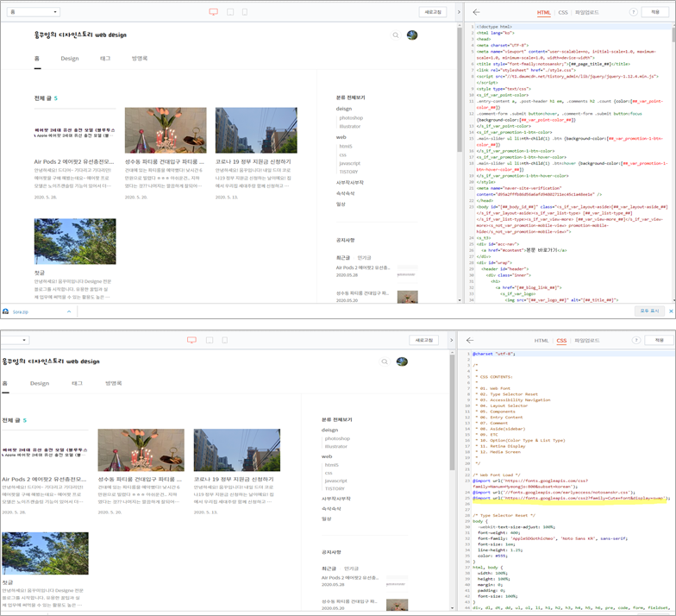Select tablet preview icon in bottom editor
Screen dimensions: 676x616
point(210,340)
